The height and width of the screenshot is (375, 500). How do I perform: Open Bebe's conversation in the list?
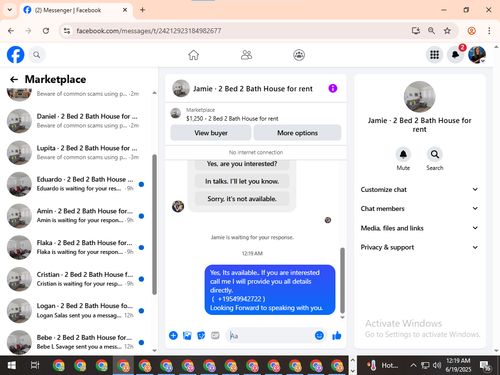[77, 342]
